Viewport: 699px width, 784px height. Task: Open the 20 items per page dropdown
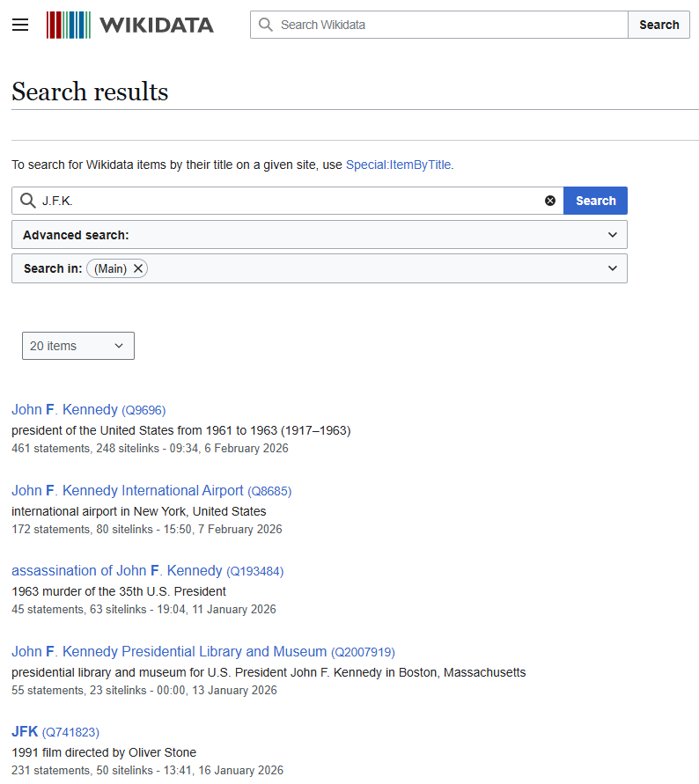pos(78,346)
